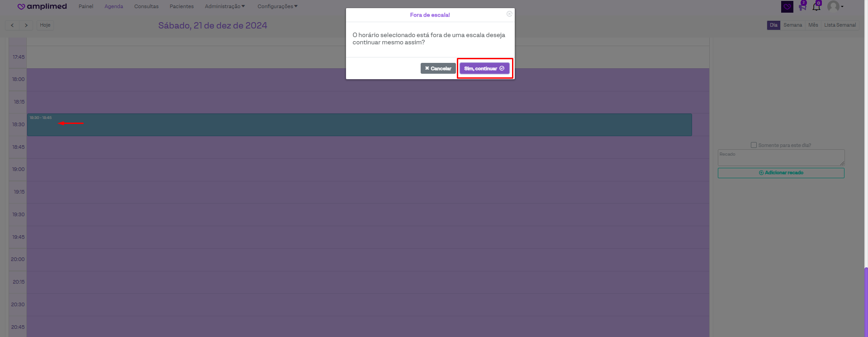Open the megaphone announcements icon
868x337 pixels.
click(802, 7)
